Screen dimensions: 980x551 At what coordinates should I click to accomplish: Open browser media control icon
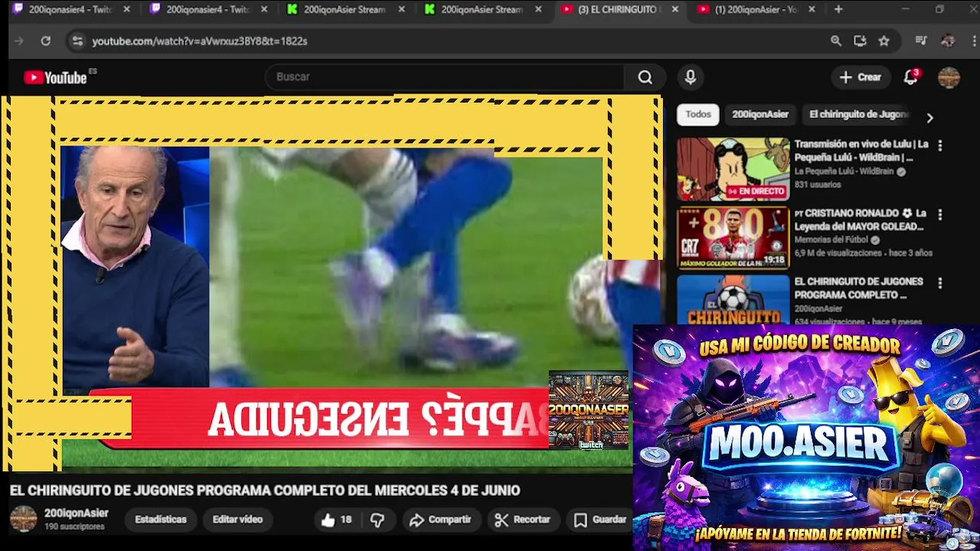(x=921, y=41)
